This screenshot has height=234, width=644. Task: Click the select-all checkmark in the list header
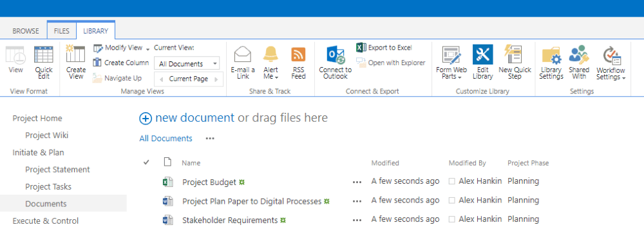(146, 162)
